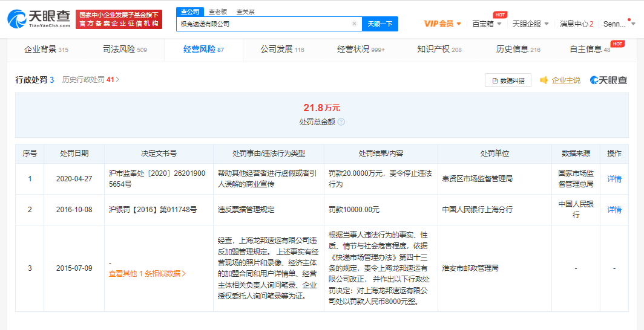Click the 数据纠错 button
This screenshot has height=330, width=644.
click(x=508, y=80)
